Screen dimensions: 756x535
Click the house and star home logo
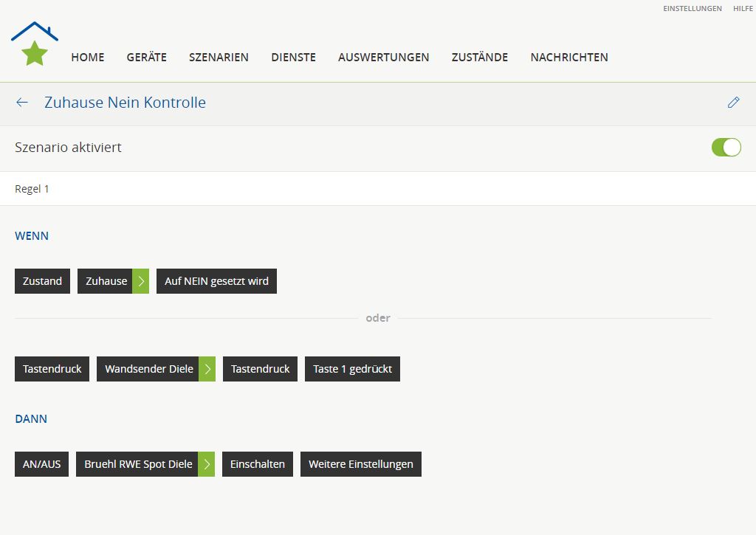(x=35, y=44)
